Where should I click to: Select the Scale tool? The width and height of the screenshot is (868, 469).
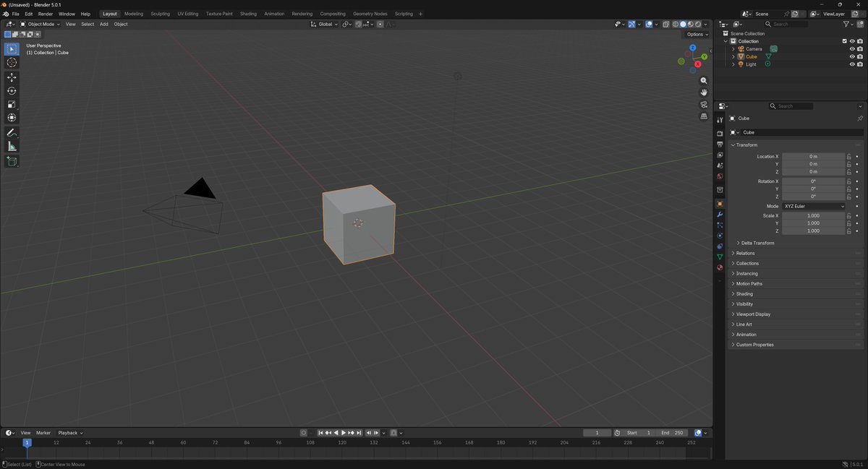click(12, 104)
